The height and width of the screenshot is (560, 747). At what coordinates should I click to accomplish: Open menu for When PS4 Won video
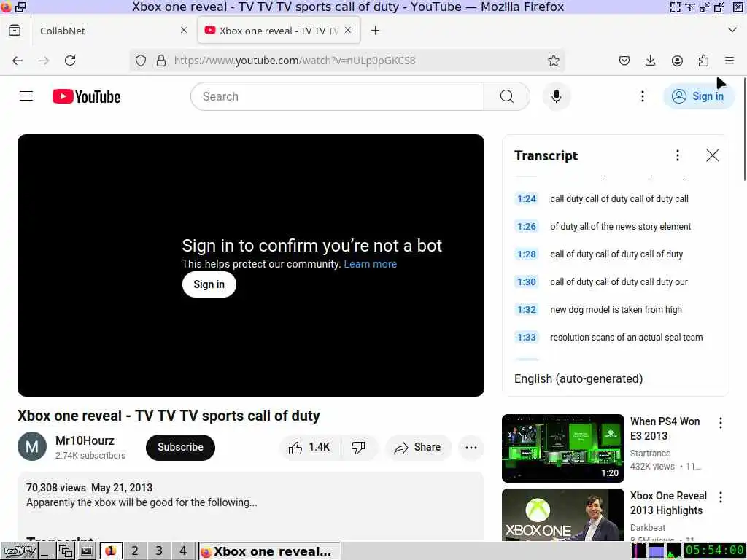pos(720,423)
